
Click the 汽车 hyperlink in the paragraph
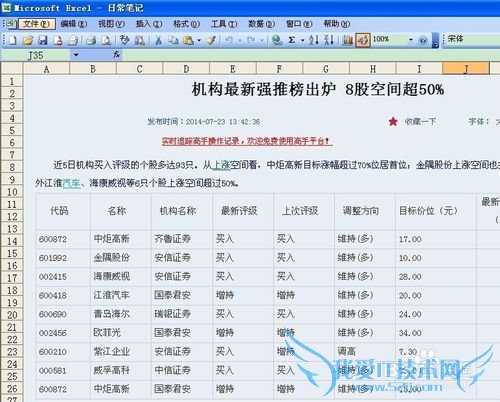[x=71, y=183]
